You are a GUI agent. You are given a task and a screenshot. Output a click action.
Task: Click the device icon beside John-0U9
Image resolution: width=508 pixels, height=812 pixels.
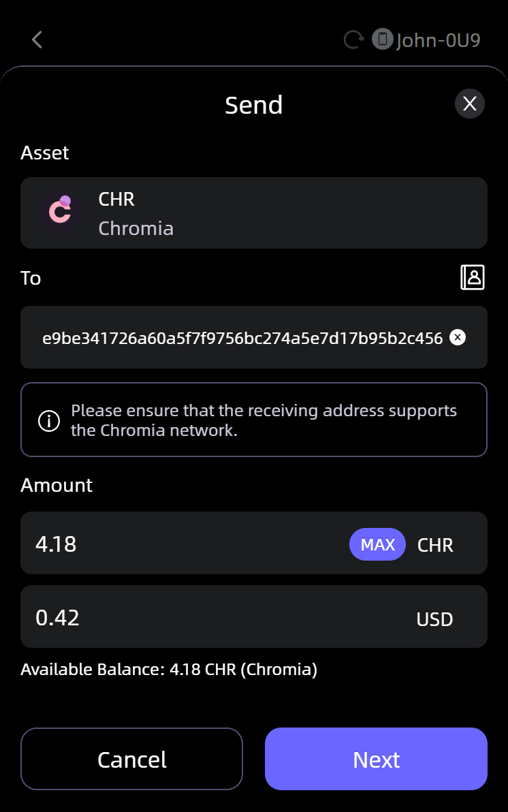(x=382, y=40)
